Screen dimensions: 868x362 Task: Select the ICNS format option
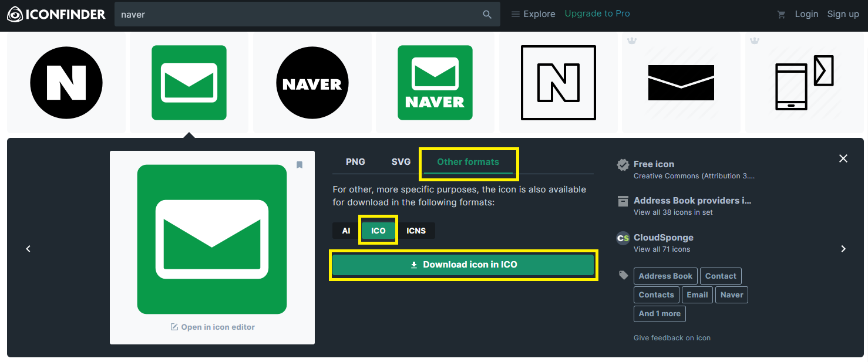(x=416, y=231)
